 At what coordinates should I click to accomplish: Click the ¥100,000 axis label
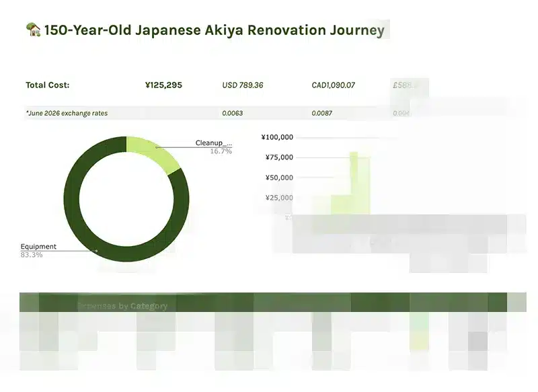277,137
